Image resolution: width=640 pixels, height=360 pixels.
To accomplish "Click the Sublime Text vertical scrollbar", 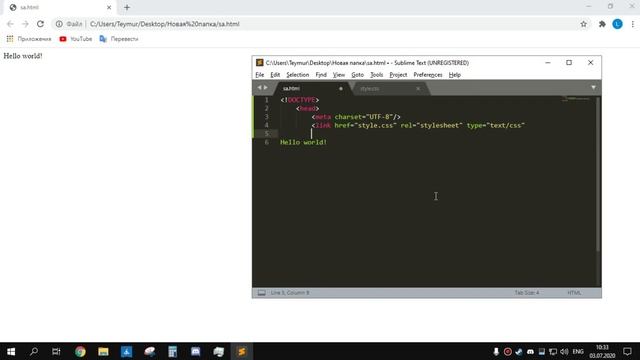I will 598,174.
